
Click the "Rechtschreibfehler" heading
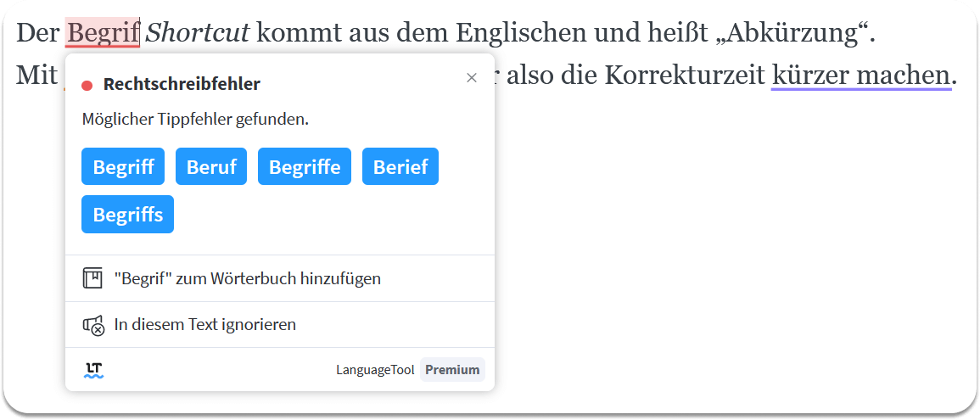click(x=182, y=84)
